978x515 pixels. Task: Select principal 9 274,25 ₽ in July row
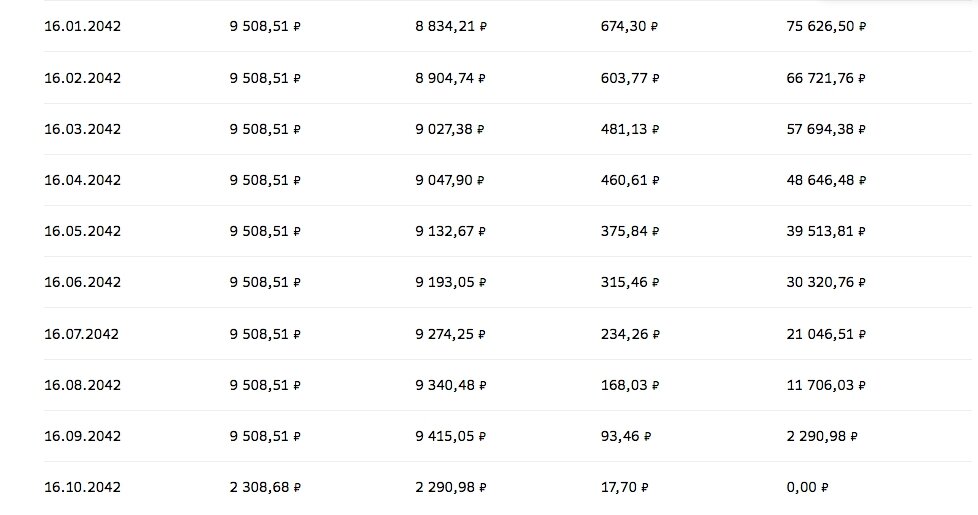coord(450,334)
